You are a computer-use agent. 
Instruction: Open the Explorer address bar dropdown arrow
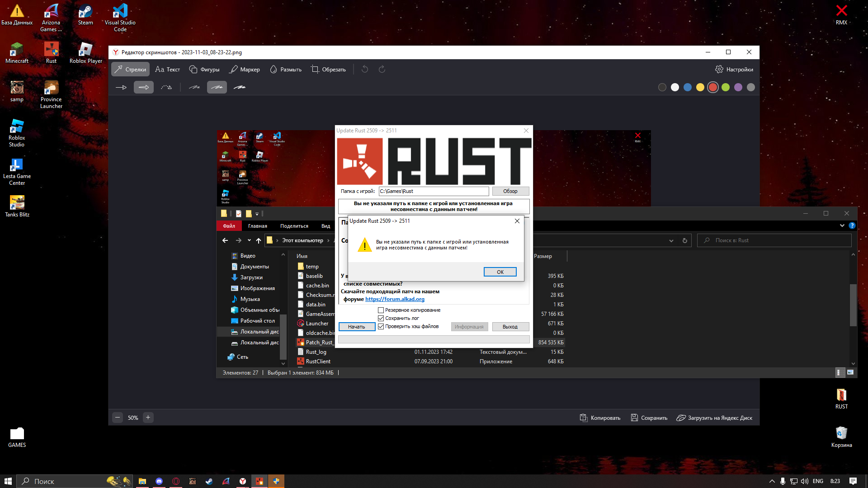click(671, 240)
